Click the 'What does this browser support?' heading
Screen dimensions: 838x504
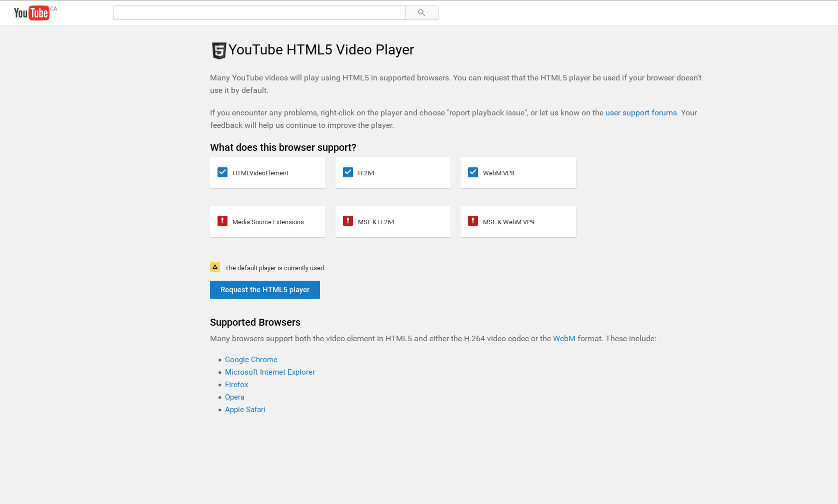coord(283,147)
